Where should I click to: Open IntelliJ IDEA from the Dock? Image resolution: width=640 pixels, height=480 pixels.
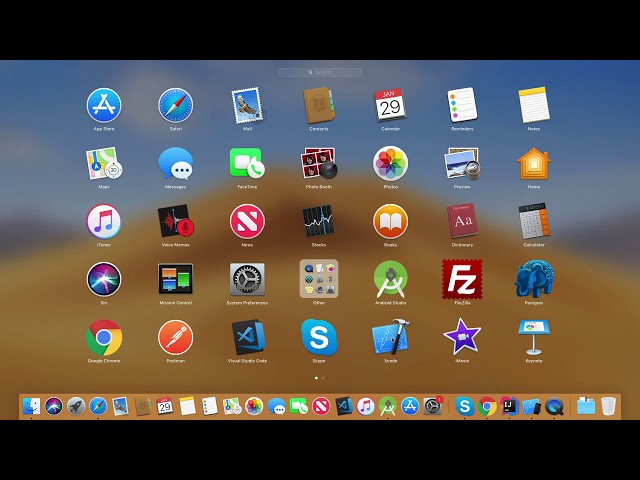(x=509, y=406)
